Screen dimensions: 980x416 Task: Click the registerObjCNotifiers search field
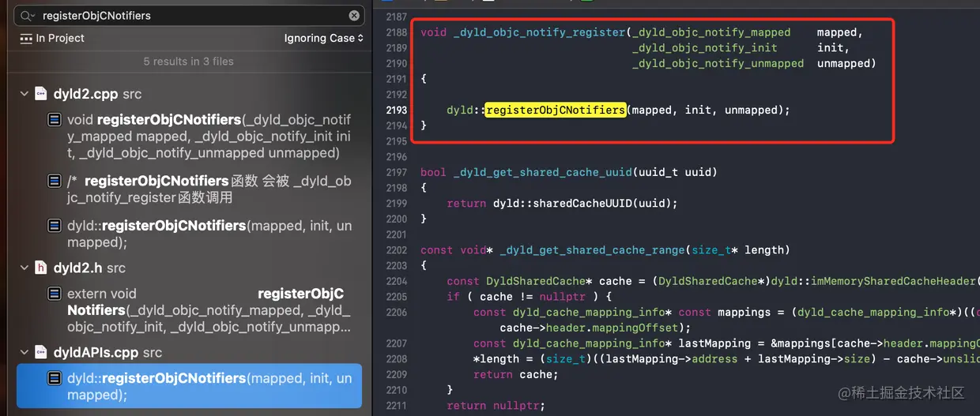pyautogui.click(x=190, y=16)
